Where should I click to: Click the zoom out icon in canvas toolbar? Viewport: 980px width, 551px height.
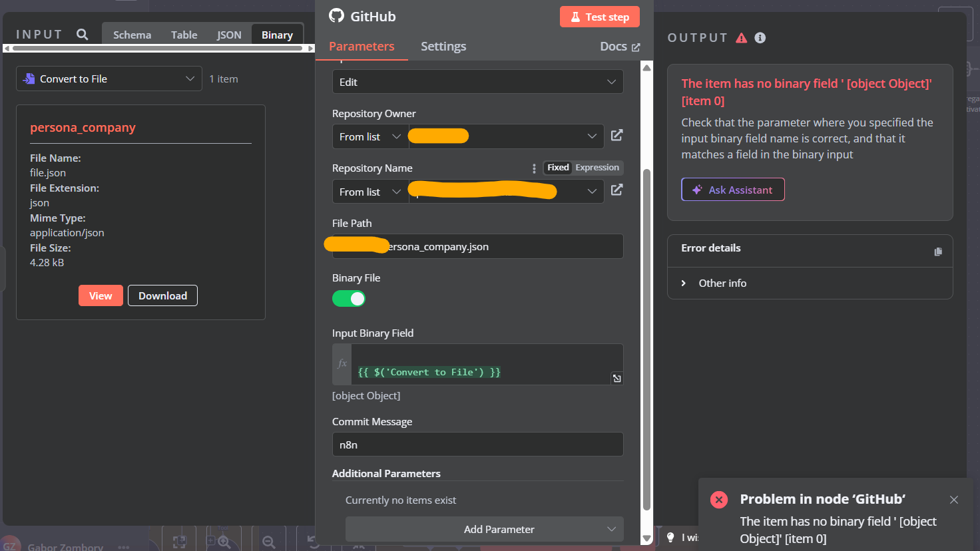pyautogui.click(x=268, y=542)
